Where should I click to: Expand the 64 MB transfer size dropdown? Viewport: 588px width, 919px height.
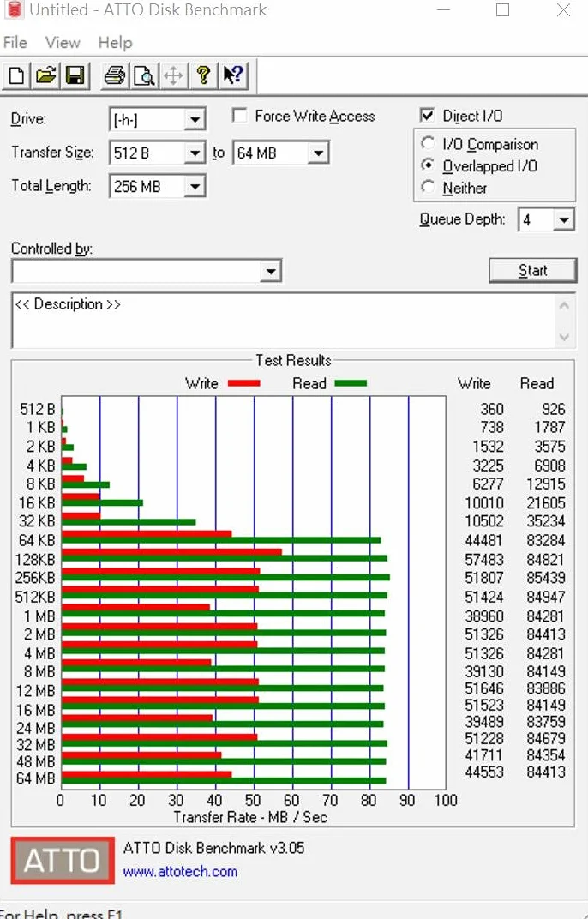[x=318, y=153]
